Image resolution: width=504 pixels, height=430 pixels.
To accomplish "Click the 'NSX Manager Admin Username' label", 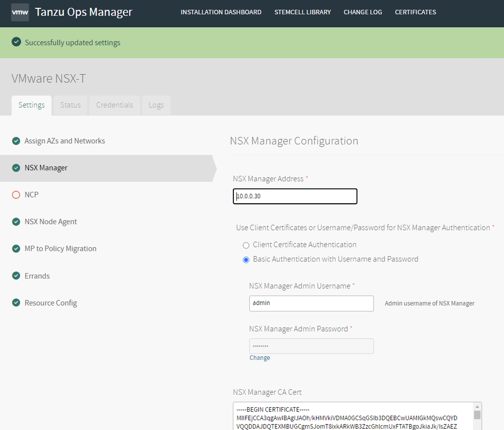I will coord(300,286).
